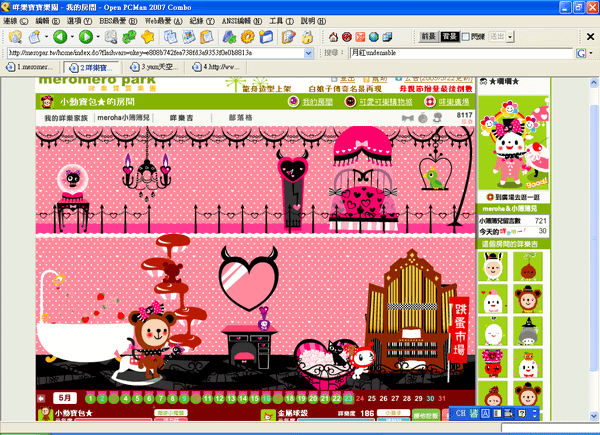Viewport: 600px width, 435px height.
Task: Select calendar day 31
Action: tap(442, 399)
